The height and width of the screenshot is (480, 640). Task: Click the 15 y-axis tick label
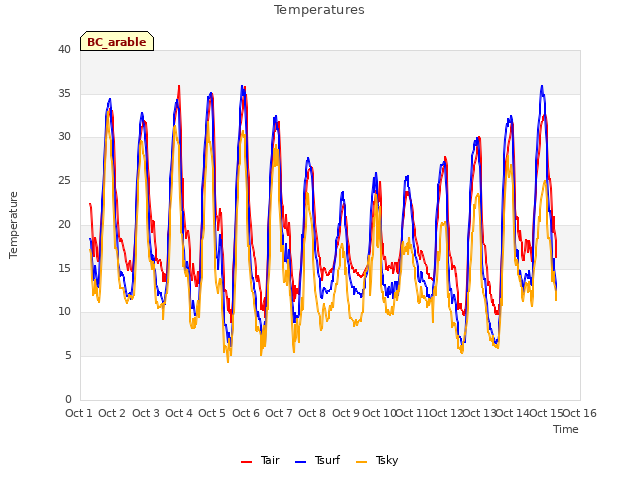click(64, 268)
